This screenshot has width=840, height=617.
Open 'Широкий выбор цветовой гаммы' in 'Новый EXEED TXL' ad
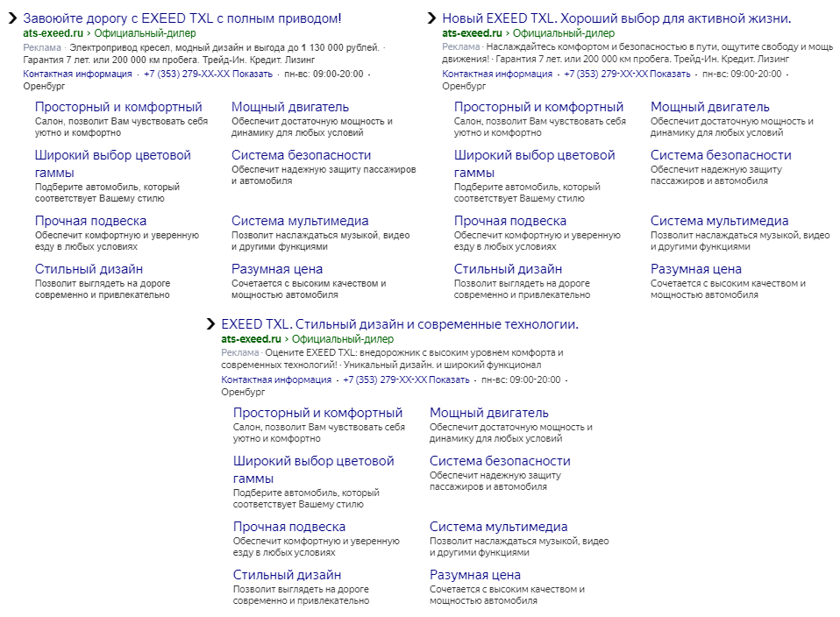(x=535, y=164)
